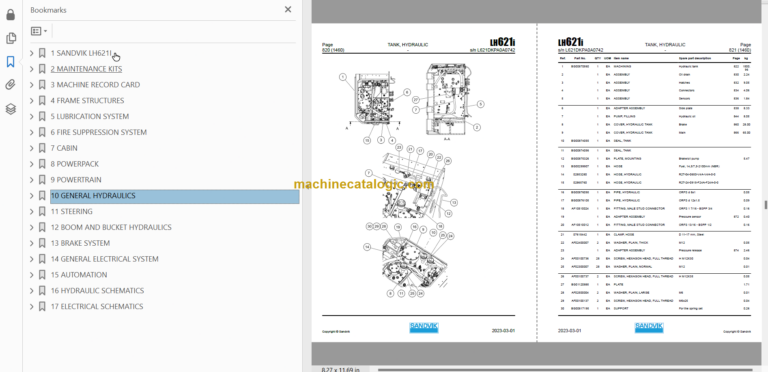Image resolution: width=768 pixels, height=372 pixels.
Task: Expand the 4 FRAME STRUCTURES bookmark
Action: click(x=32, y=100)
